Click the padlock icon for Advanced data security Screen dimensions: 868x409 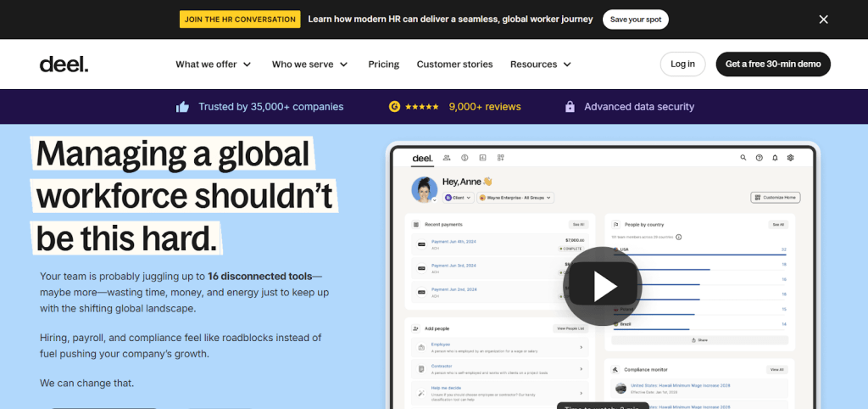point(570,107)
